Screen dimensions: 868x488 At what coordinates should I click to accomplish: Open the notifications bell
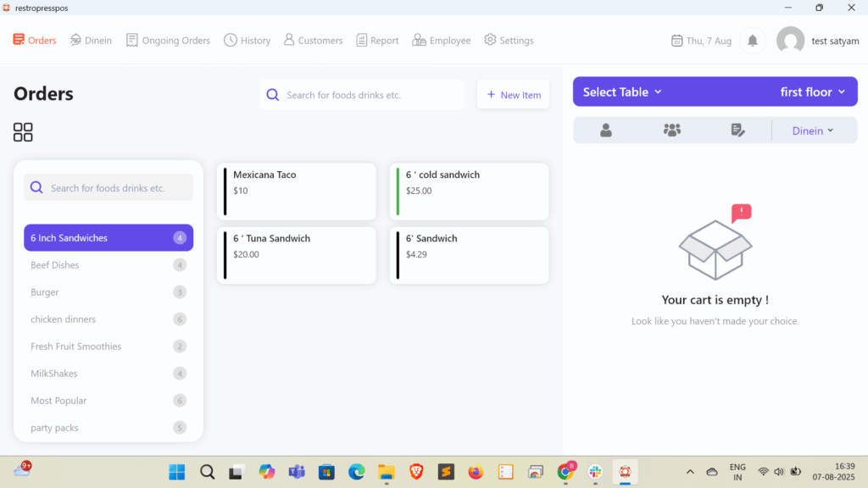pos(752,41)
